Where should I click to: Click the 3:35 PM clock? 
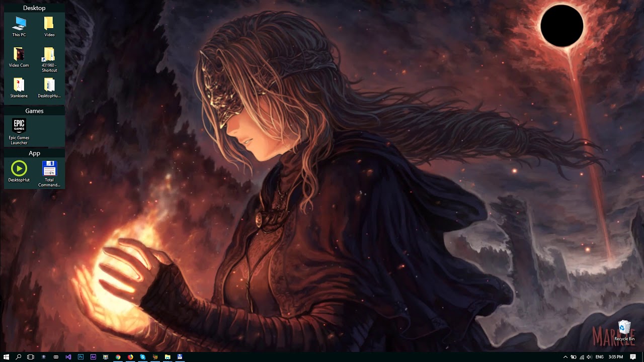[616, 357]
